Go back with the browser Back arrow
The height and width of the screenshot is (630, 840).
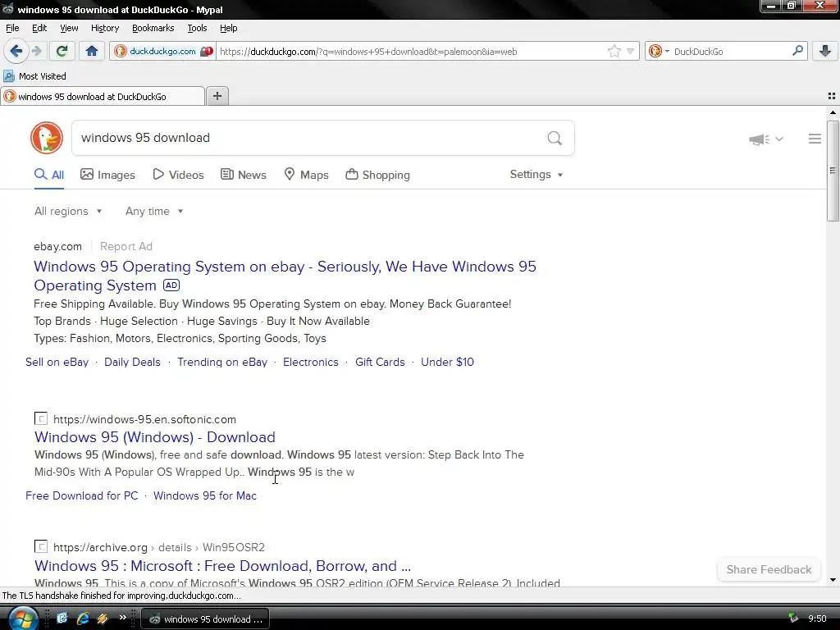pos(16,52)
